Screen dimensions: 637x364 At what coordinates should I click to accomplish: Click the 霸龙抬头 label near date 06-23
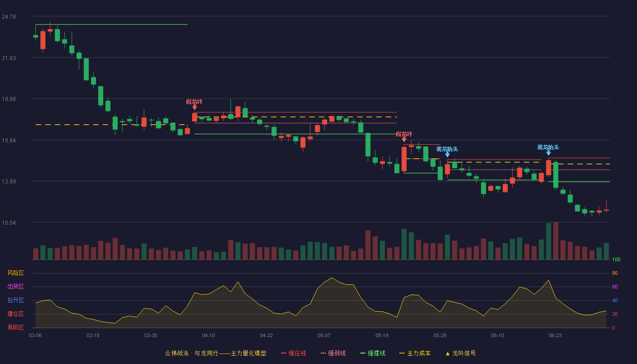tap(548, 147)
